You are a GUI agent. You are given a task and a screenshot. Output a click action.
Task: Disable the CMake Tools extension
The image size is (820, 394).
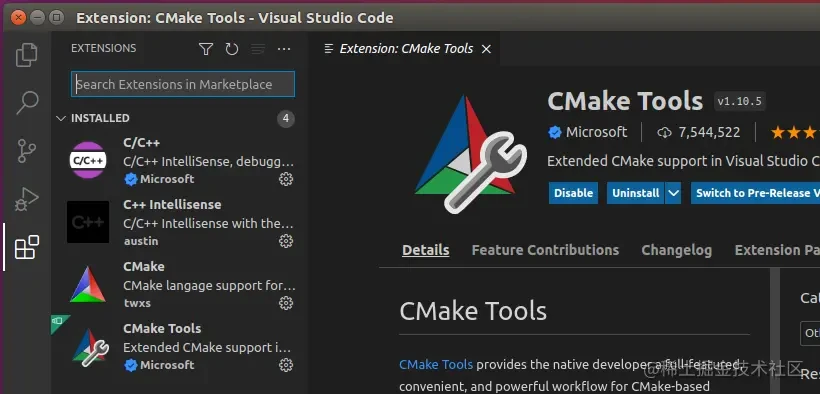[573, 193]
